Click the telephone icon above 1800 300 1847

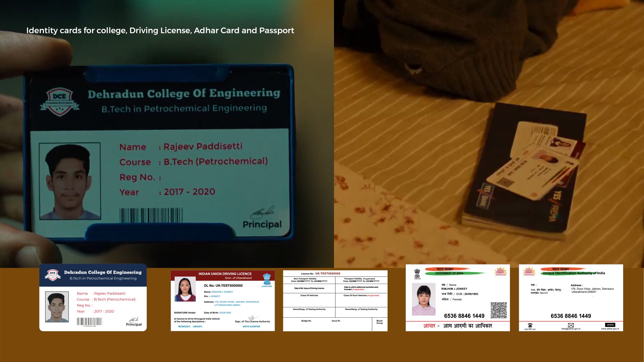(x=530, y=325)
